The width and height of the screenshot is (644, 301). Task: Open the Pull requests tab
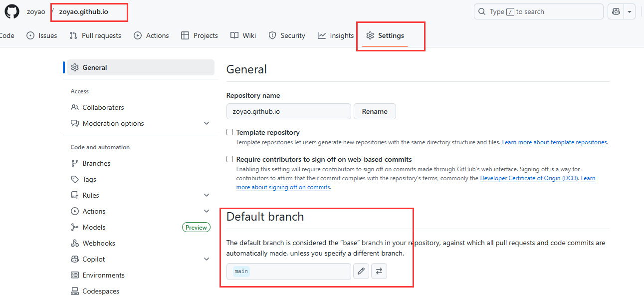pos(95,35)
